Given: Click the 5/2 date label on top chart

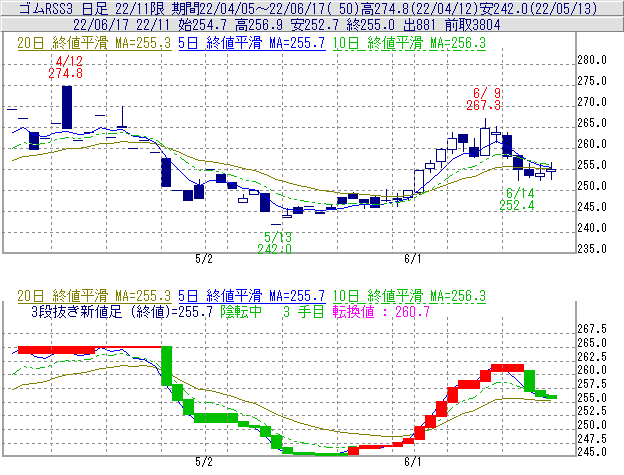Looking at the screenshot, I should pos(204,259).
